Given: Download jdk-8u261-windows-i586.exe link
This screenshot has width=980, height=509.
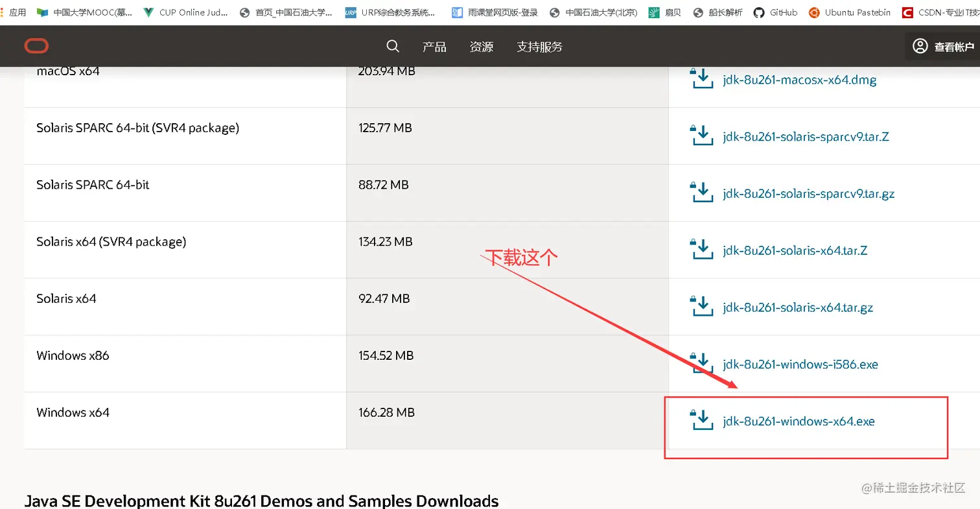Looking at the screenshot, I should [800, 364].
